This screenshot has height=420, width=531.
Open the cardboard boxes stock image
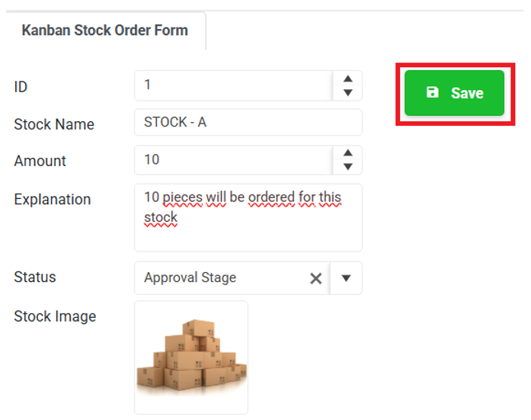191,357
